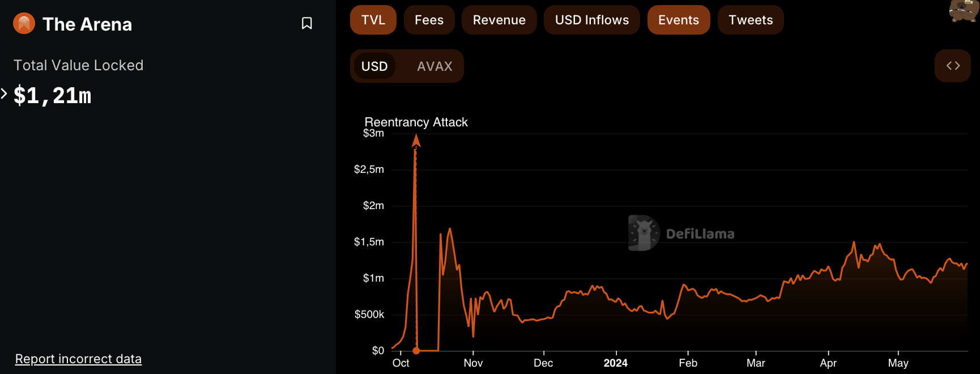Click The Arena protocol logo icon
Viewport: 980px width, 374px height.
(x=24, y=24)
